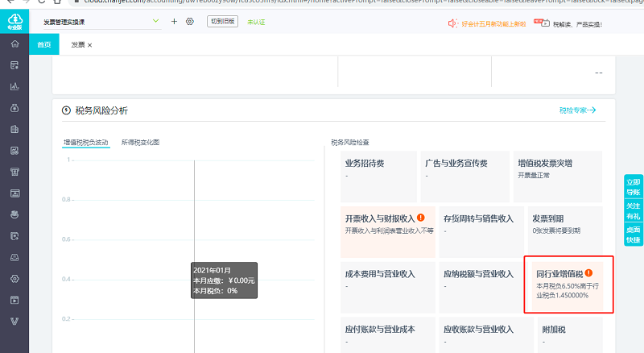This screenshot has height=353, width=644.
Task: Open the 业务招待费 risk card
Action: click(x=378, y=176)
